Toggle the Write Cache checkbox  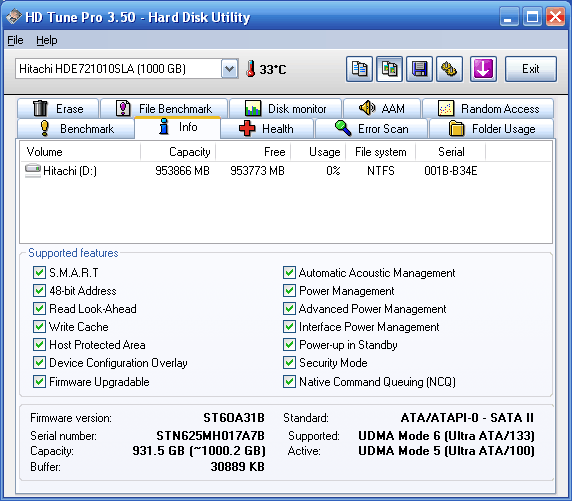[39, 327]
